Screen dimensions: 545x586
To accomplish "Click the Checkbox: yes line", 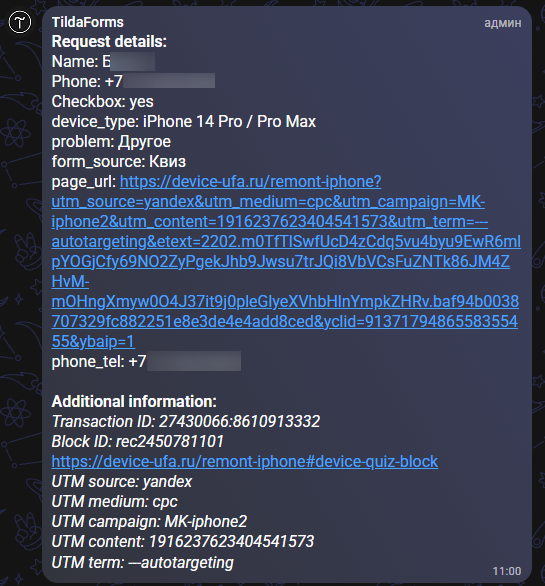I will pyautogui.click(x=102, y=102).
